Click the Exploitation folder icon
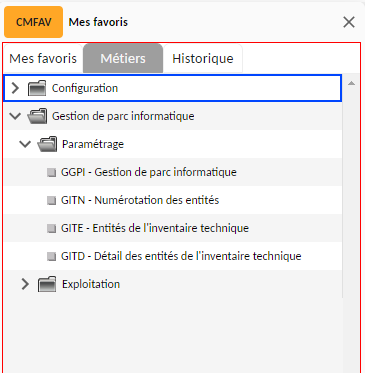 pos(47,284)
